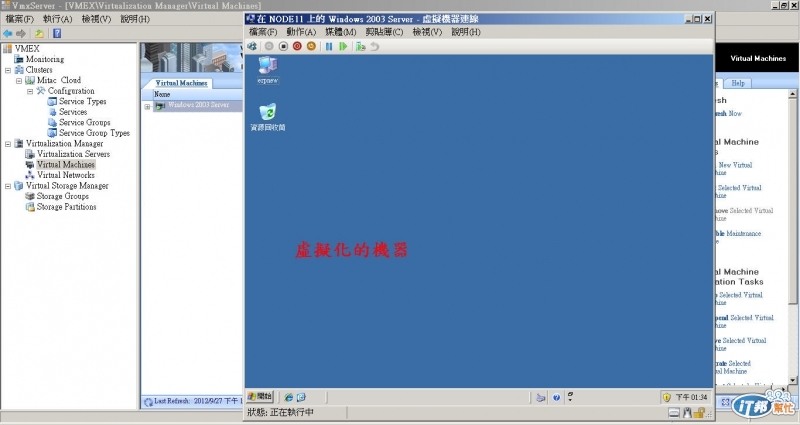Click the green Reset/Resume VM icon
The image size is (800, 425).
point(343,46)
